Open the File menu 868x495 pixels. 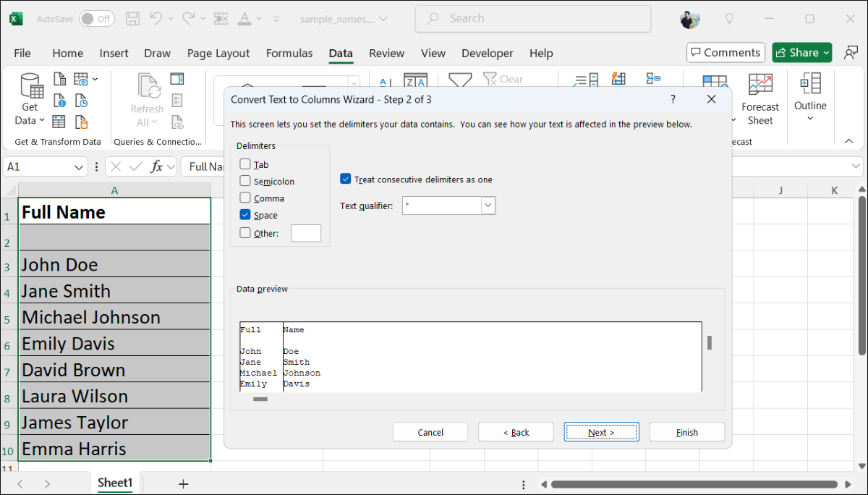[x=22, y=53]
